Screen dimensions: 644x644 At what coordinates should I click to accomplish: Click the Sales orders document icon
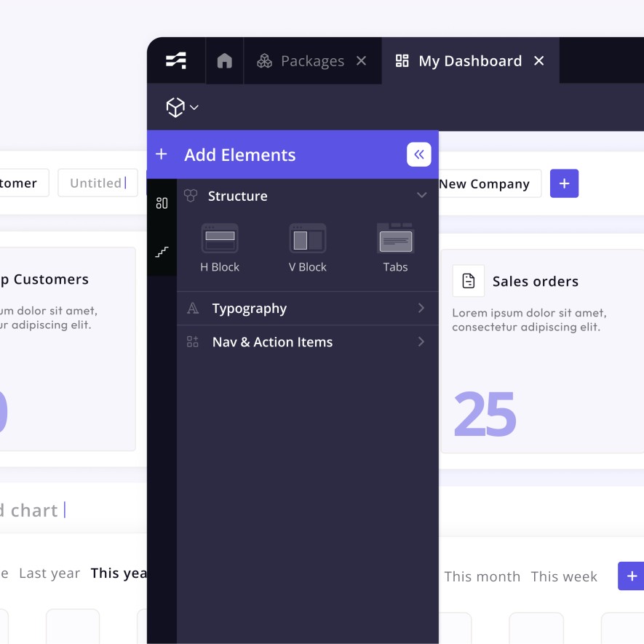[468, 281]
